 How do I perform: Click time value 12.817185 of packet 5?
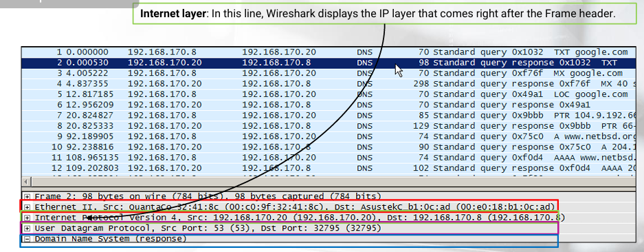pyautogui.click(x=90, y=94)
